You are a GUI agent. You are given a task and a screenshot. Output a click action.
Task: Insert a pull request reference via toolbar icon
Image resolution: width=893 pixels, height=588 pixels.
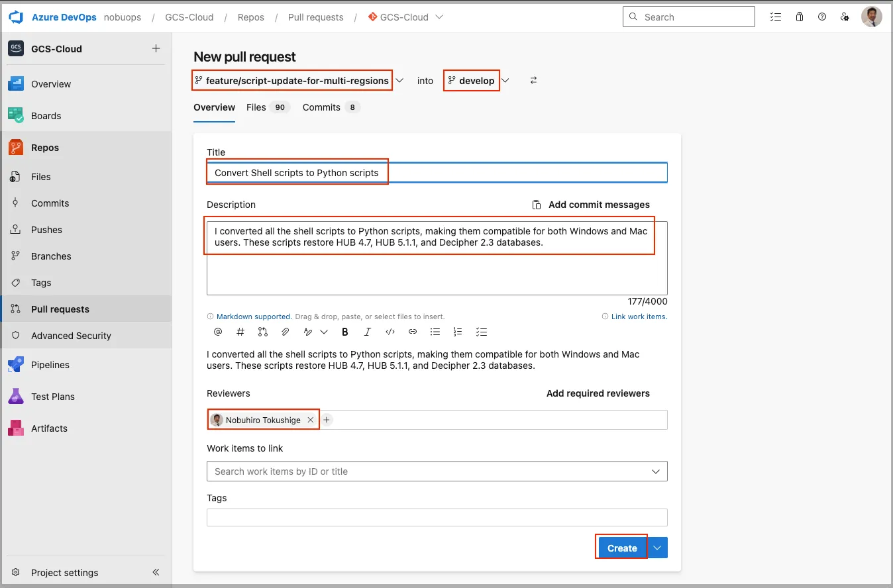[x=263, y=332]
